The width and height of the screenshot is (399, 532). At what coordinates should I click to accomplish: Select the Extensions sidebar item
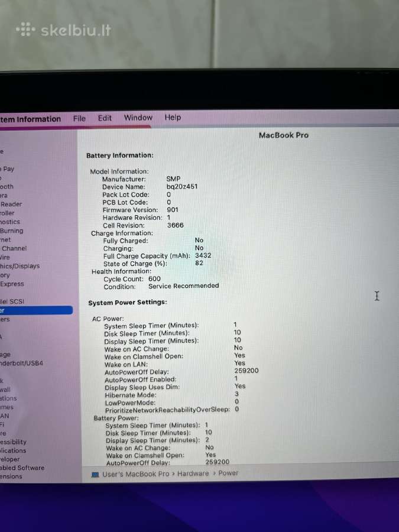(x=11, y=476)
